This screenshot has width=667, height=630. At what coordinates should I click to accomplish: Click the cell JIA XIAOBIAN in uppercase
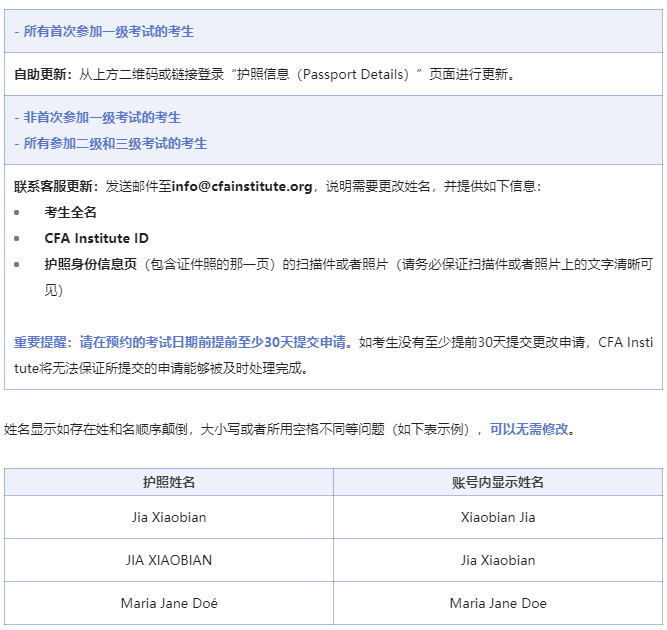click(169, 560)
